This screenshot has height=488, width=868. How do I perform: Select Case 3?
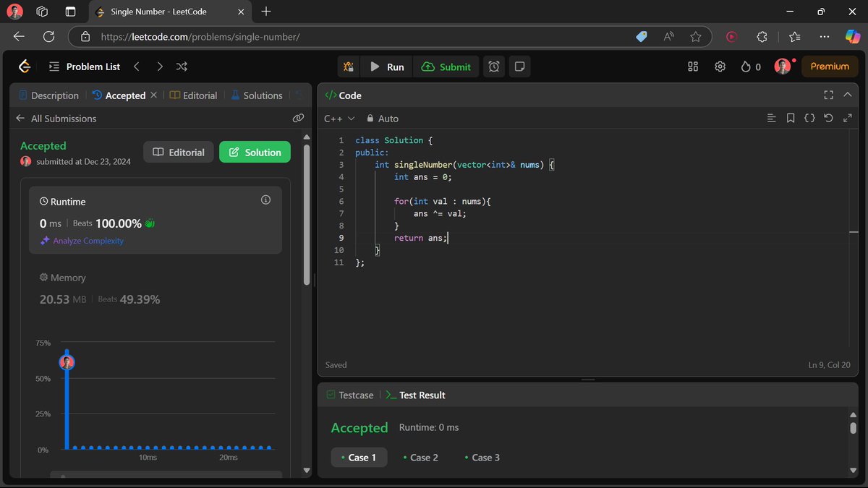pos(482,457)
